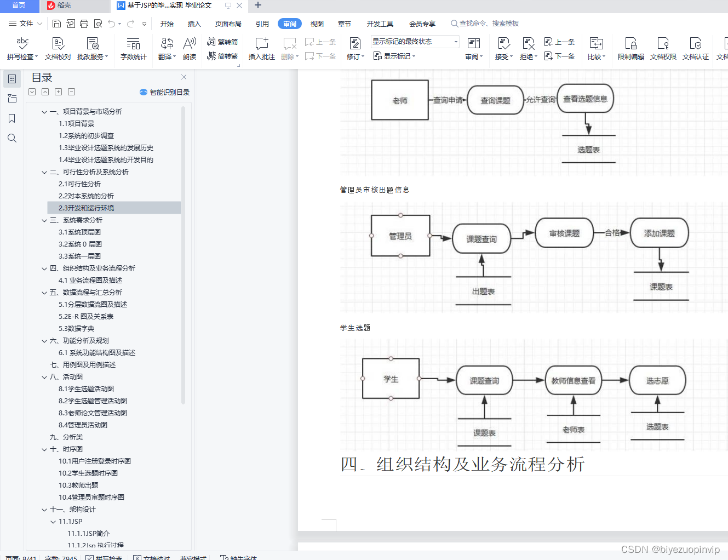
Task: Close the 目录 navigation pane
Action: point(184,77)
